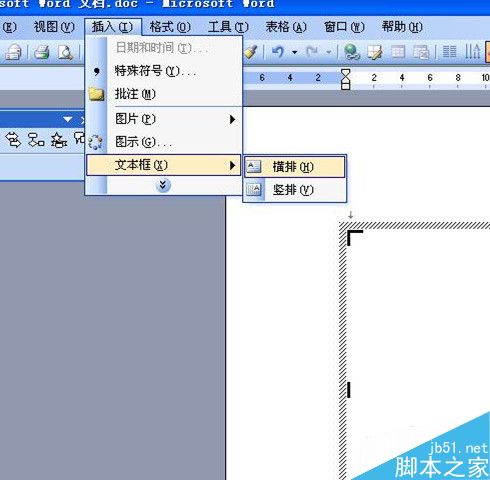Click the permission/mail icon left of the printer

click(x=13, y=52)
